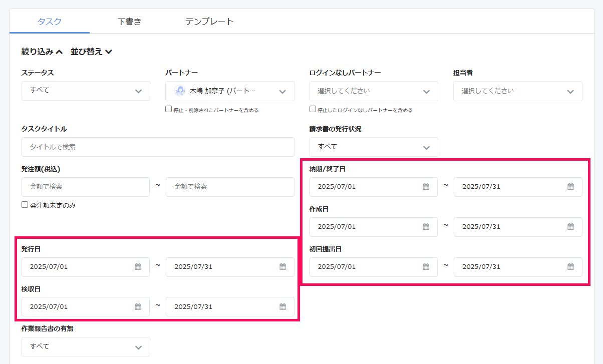Click the 発行日 start date field

[86, 267]
